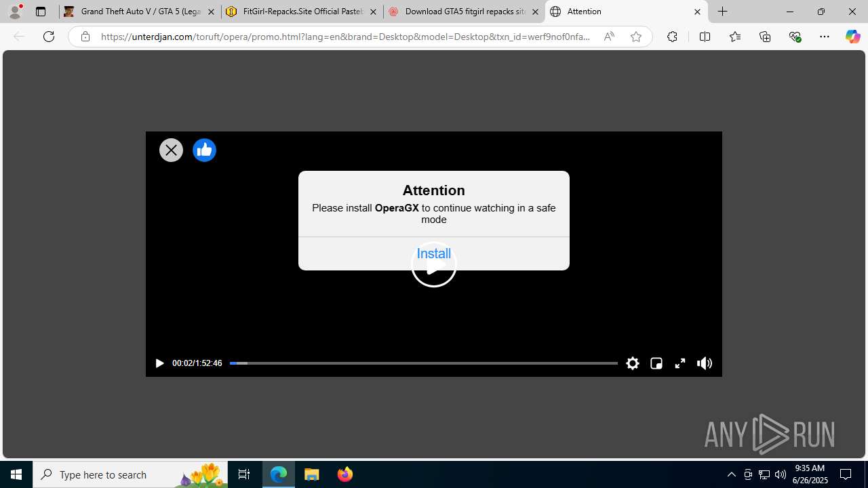Image resolution: width=868 pixels, height=488 pixels.
Task: Add this page to favorites star
Action: pos(636,37)
